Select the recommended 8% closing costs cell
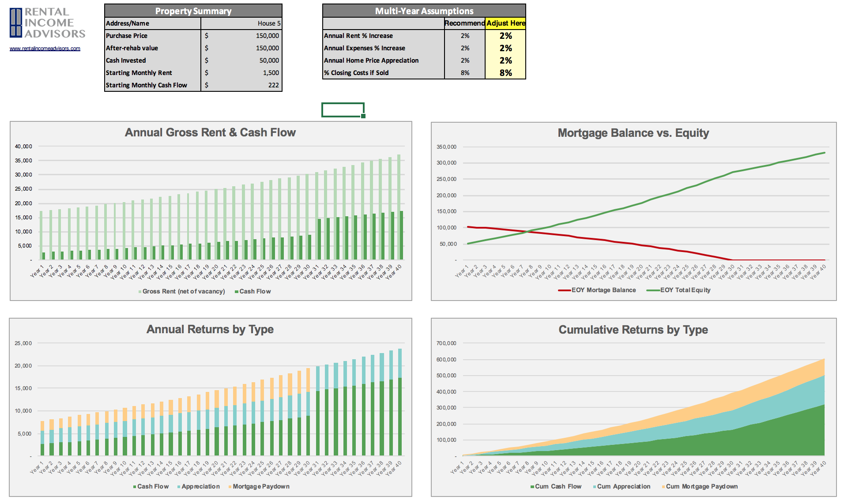844x504 pixels. [465, 73]
